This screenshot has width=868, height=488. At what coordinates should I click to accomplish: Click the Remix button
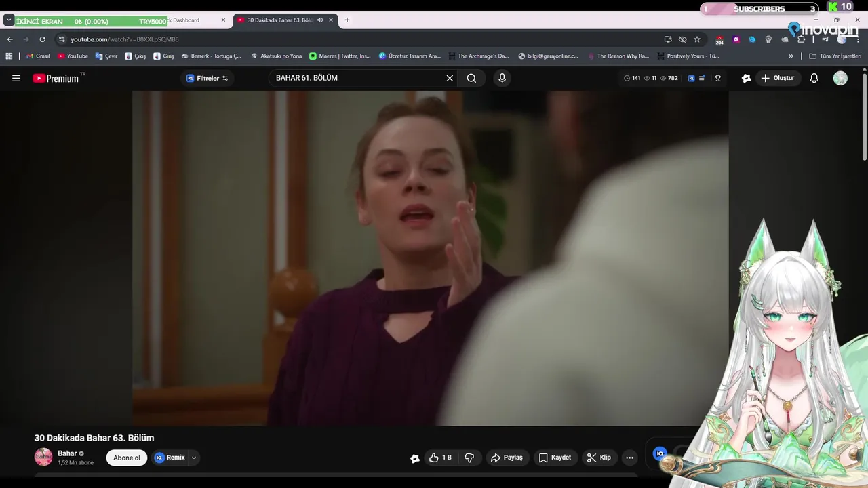coord(170,457)
